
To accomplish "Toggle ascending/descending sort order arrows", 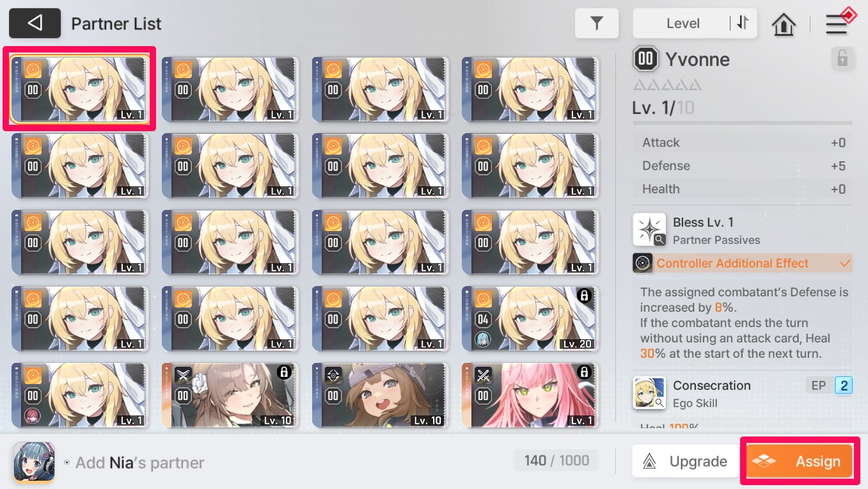I will click(x=743, y=23).
